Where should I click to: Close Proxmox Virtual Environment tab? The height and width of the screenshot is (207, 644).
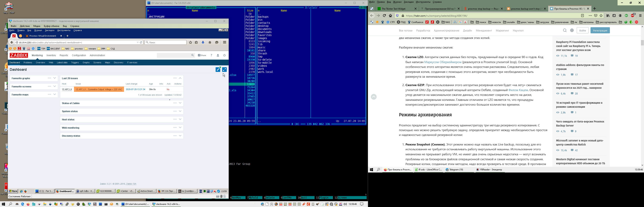click(x=61, y=36)
